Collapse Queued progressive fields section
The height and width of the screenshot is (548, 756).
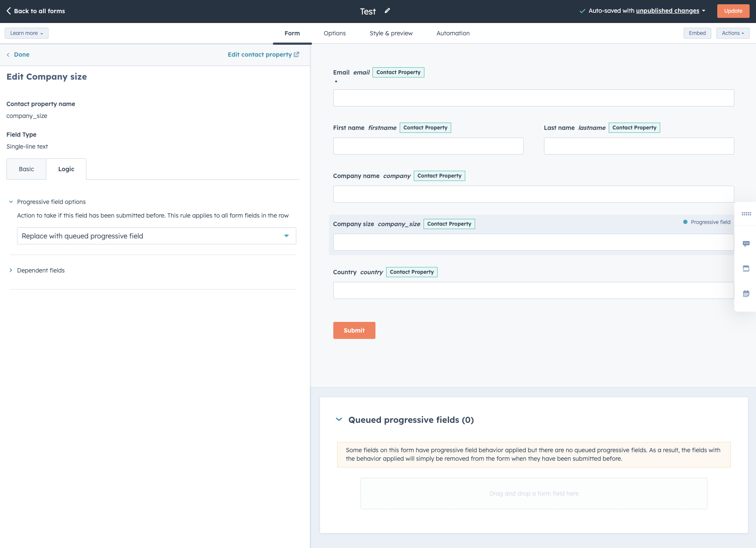tap(339, 420)
